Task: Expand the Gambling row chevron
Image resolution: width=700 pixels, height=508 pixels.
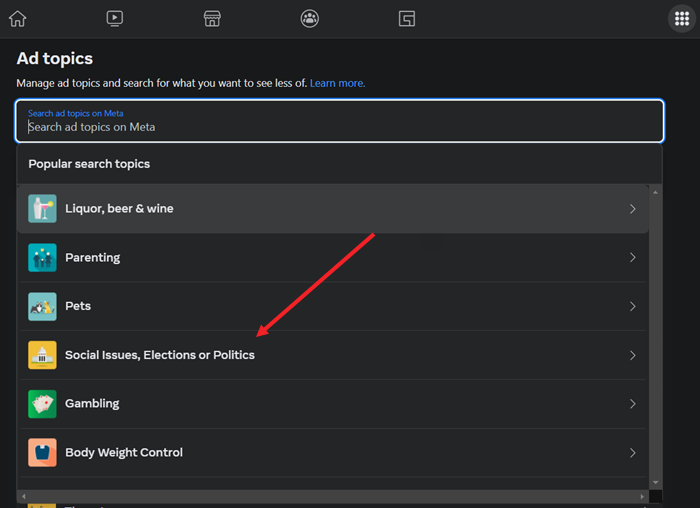Action: [x=632, y=404]
